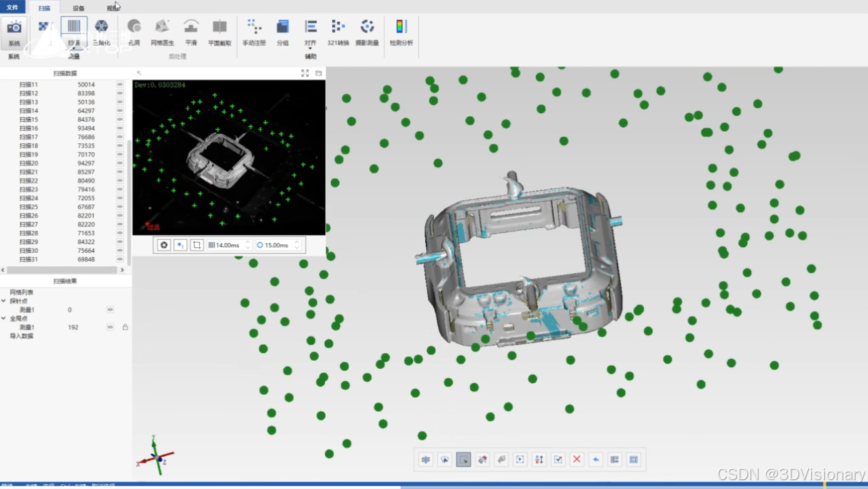Toggle visibility eye for 扫描26
This screenshot has height=489, width=868.
pyautogui.click(x=120, y=216)
